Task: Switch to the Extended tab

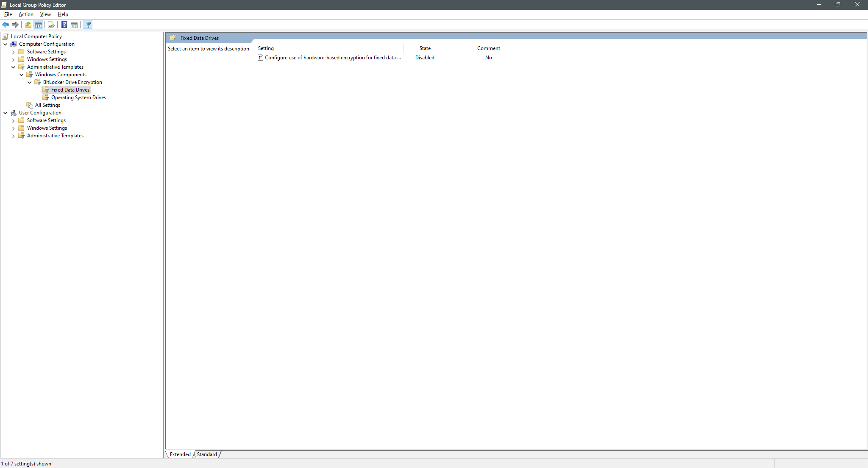Action: click(180, 454)
